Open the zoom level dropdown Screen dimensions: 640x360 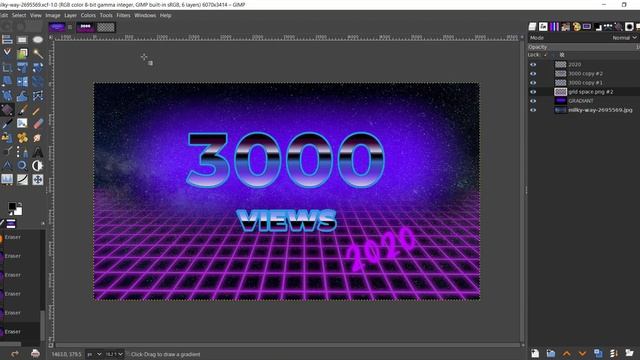pyautogui.click(x=114, y=354)
